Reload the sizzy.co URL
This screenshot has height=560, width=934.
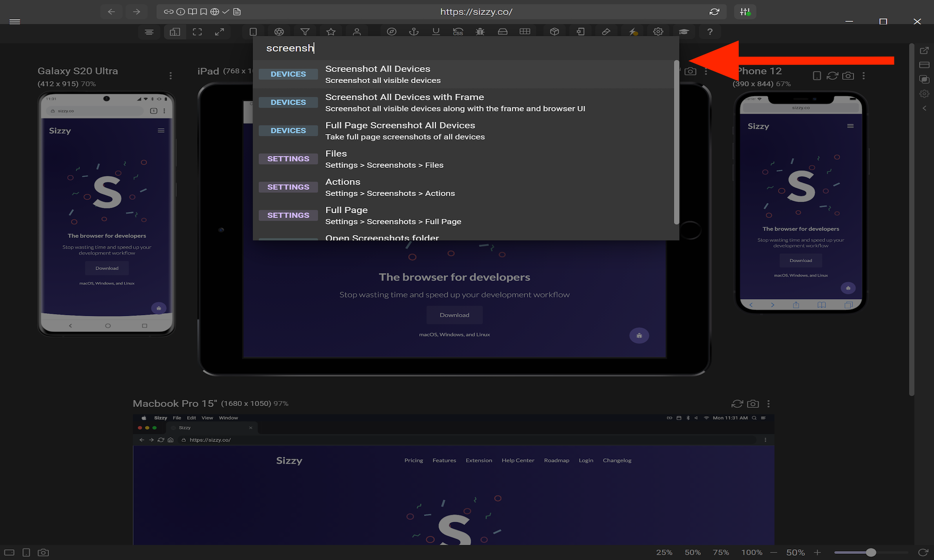[715, 12]
